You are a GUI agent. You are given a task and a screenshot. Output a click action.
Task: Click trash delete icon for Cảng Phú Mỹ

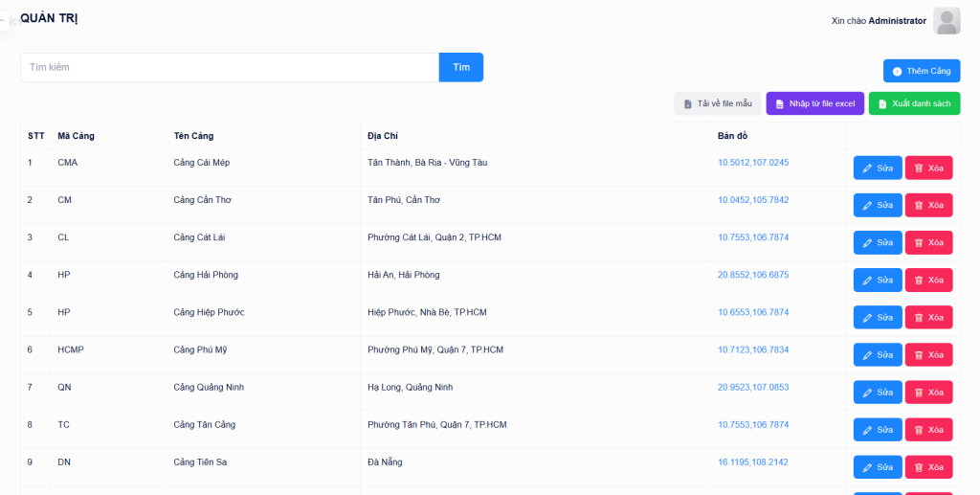click(919, 355)
